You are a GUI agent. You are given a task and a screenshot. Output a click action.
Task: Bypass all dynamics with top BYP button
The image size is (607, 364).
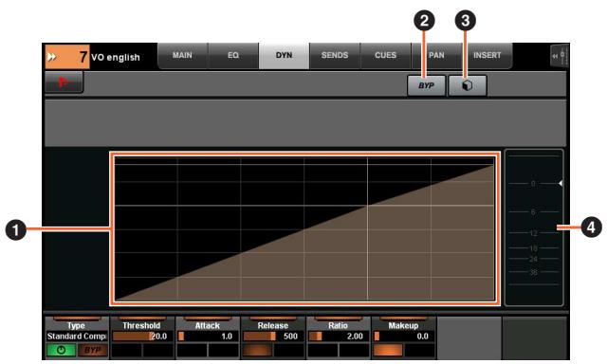tap(426, 85)
